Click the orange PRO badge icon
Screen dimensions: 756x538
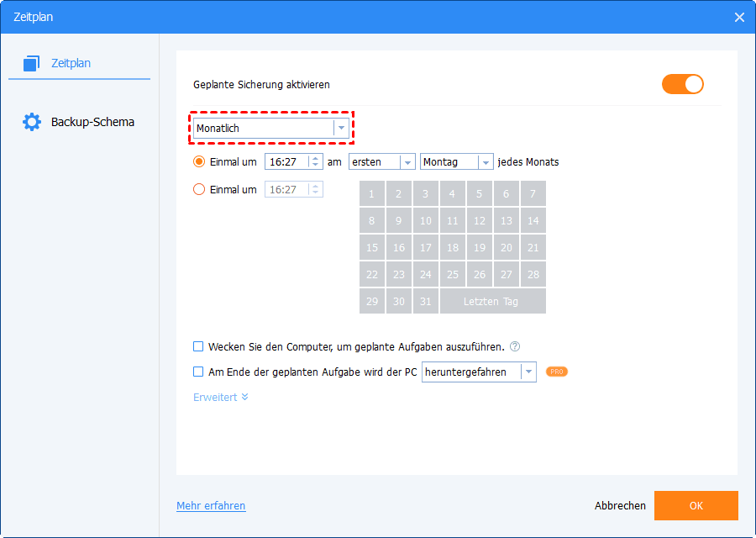pos(556,372)
